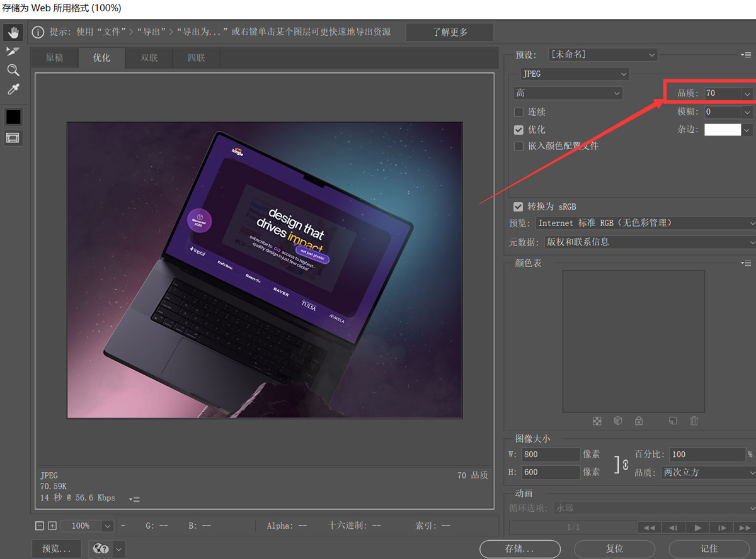Click the 存储... save button
Image resolution: width=756 pixels, height=559 pixels.
click(520, 549)
